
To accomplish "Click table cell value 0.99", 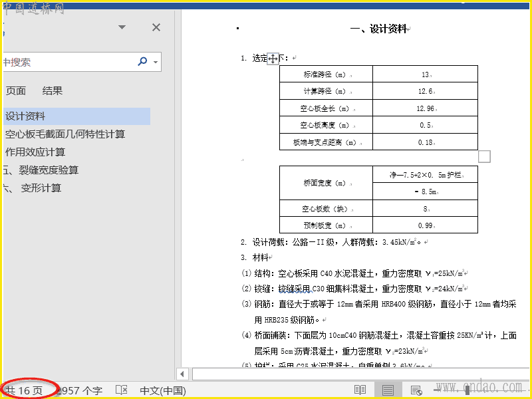I will click(x=426, y=225).
